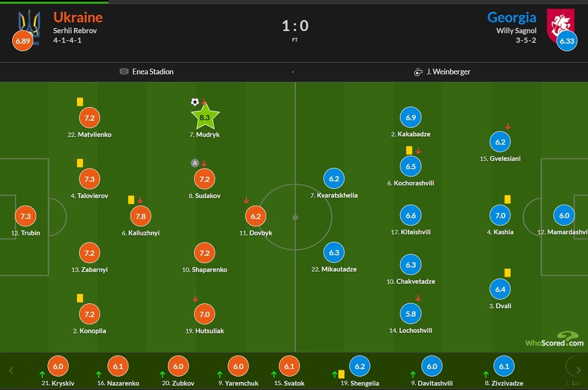Select Trubin's 7.3 goalkeeper rating

(x=26, y=216)
